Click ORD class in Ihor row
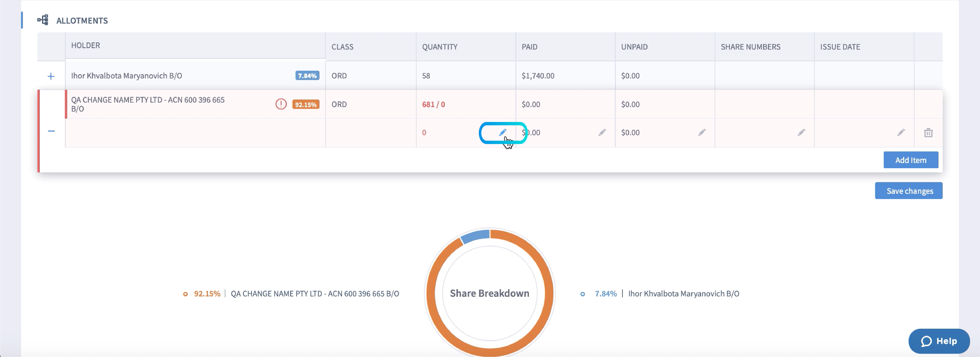This screenshot has width=980, height=357. (339, 76)
